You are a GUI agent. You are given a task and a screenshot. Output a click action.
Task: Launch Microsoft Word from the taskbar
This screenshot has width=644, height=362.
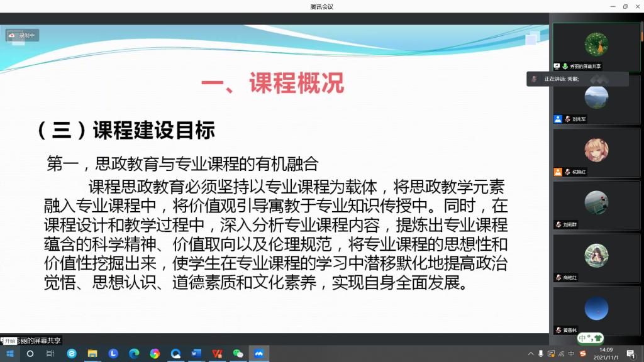tap(196, 354)
